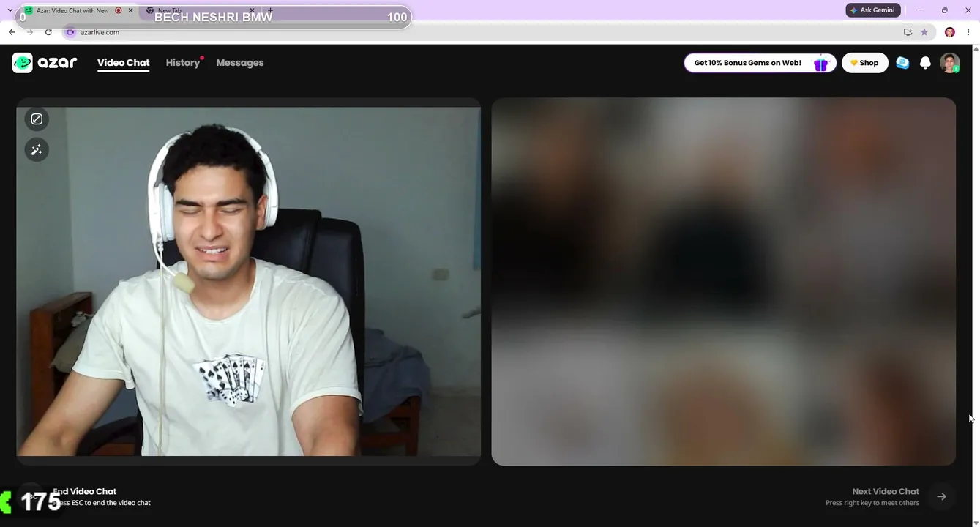Image resolution: width=980 pixels, height=527 pixels.
Task: Switch to the New Tab browser tab
Action: [x=198, y=10]
